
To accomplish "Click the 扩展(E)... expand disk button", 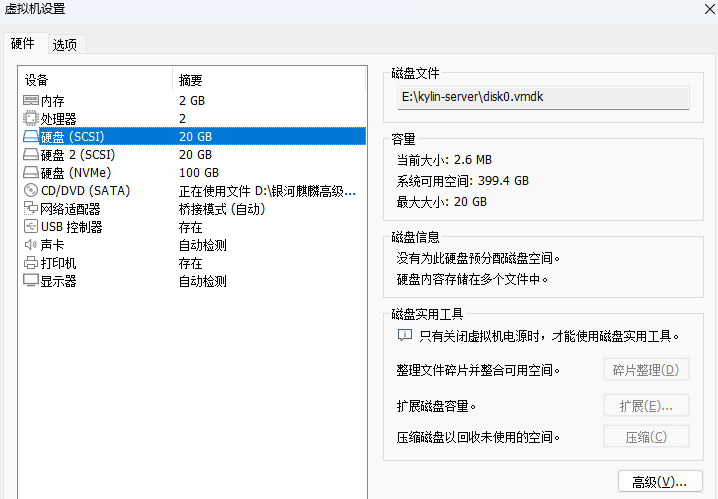I will coord(646,406).
